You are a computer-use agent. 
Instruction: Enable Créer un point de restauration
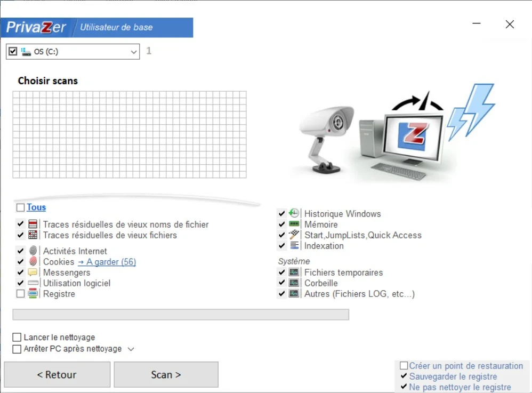click(x=404, y=365)
